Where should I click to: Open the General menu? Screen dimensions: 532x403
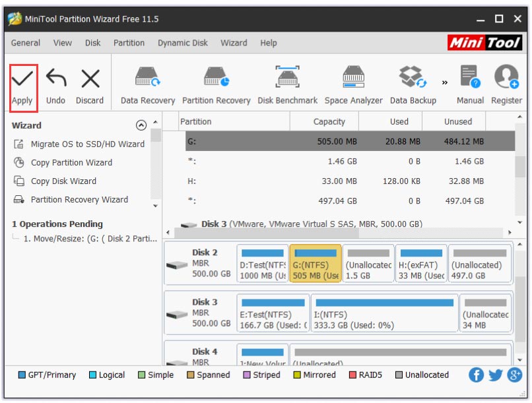26,43
